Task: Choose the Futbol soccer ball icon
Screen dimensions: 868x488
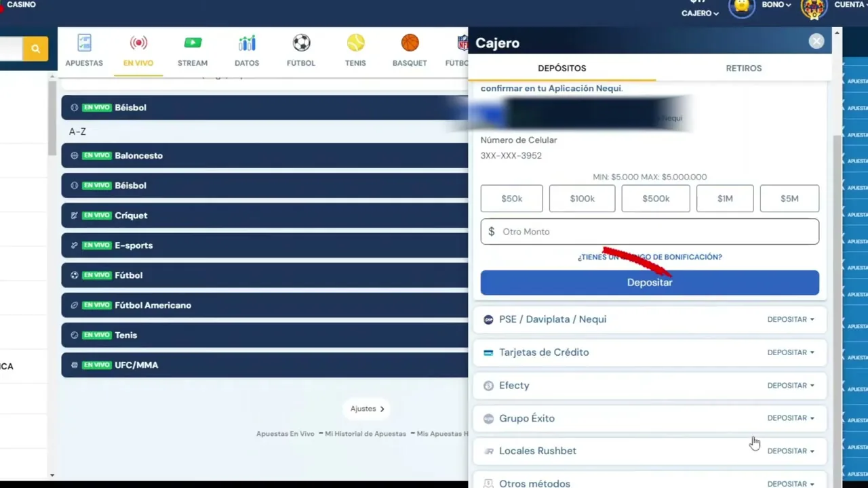Action: 301,43
